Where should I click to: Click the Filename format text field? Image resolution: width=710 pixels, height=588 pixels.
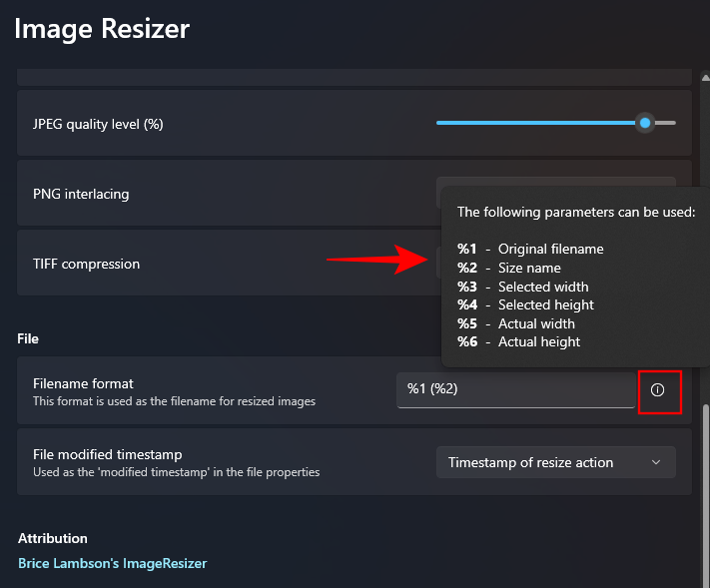coord(514,389)
